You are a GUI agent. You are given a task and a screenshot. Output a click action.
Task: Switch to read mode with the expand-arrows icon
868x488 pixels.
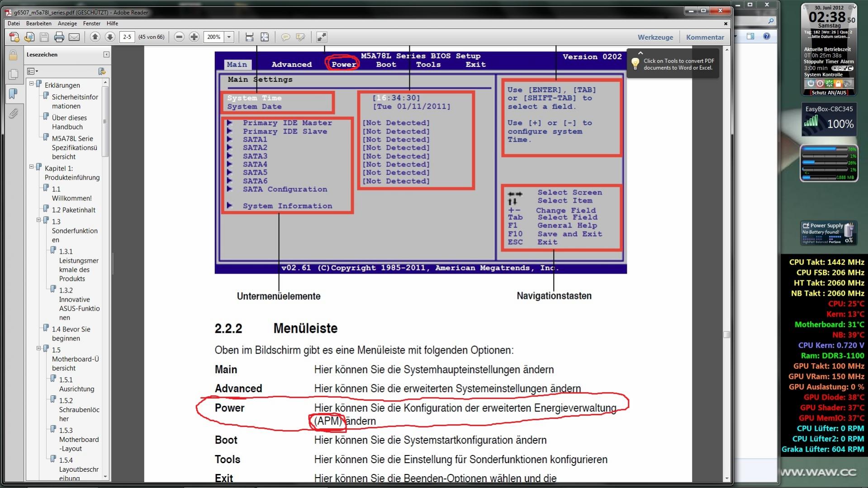[x=321, y=37]
